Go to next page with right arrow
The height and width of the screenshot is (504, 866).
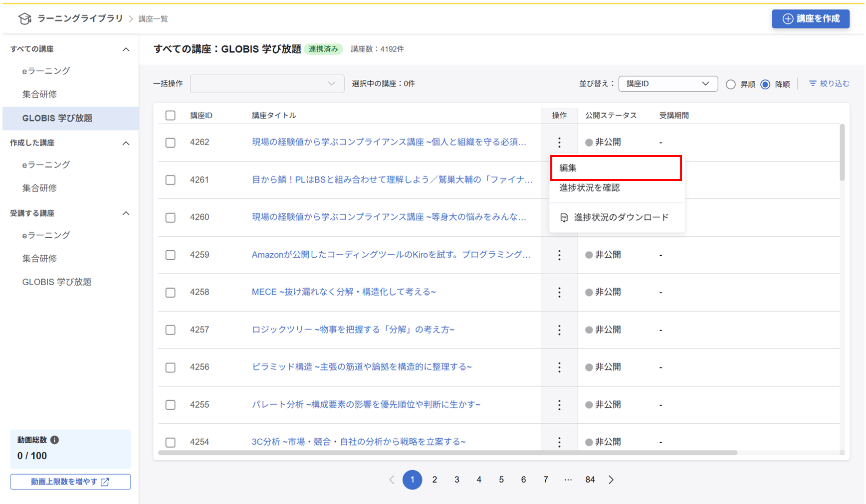(x=611, y=480)
